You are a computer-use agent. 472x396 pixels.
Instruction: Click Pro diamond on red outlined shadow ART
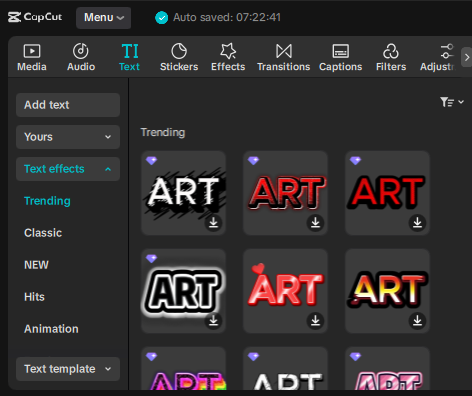click(x=253, y=161)
